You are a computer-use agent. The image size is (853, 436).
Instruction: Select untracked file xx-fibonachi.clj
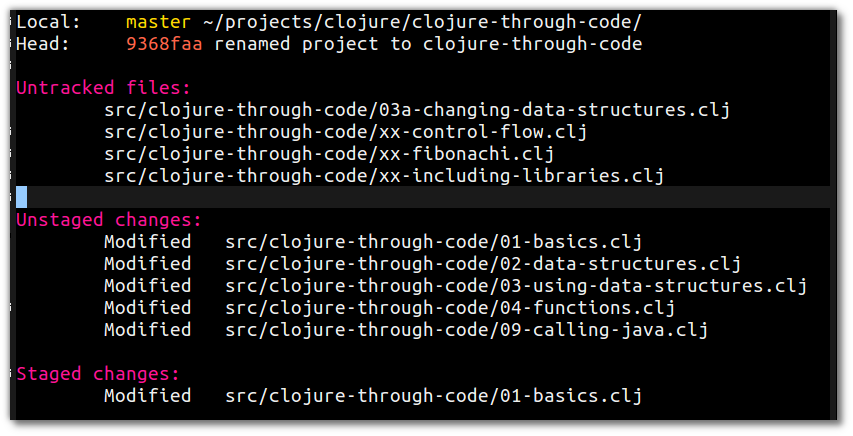(329, 154)
